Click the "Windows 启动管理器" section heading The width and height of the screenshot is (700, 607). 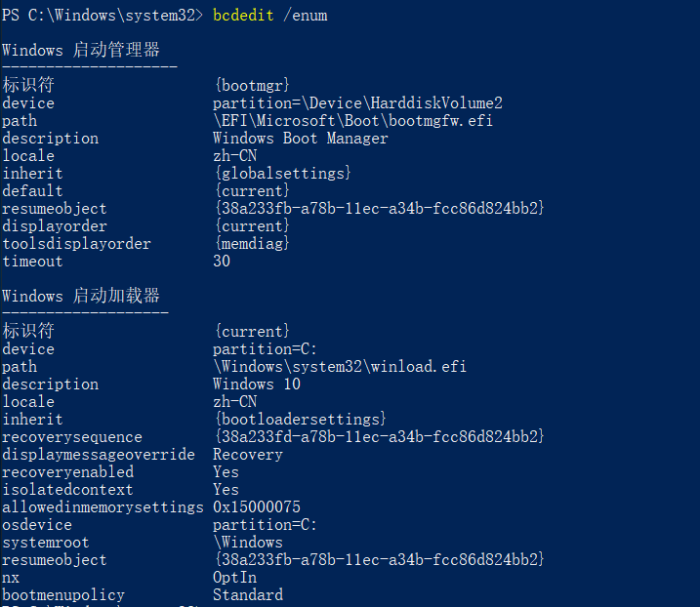(x=81, y=50)
